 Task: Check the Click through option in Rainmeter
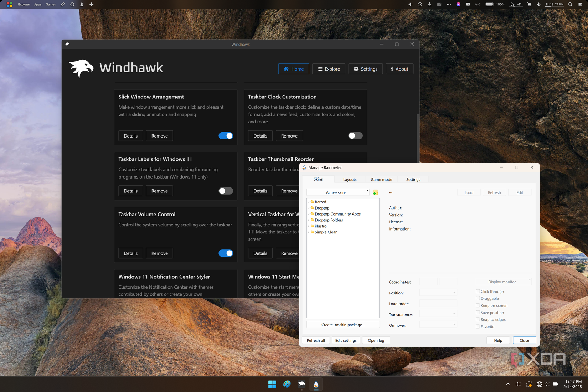(478, 291)
